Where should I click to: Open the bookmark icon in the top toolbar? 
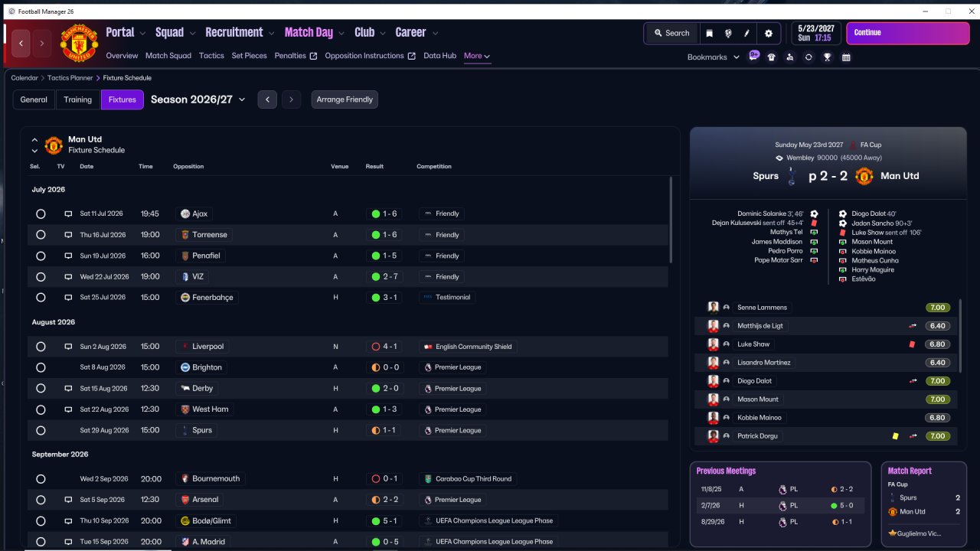tap(710, 33)
